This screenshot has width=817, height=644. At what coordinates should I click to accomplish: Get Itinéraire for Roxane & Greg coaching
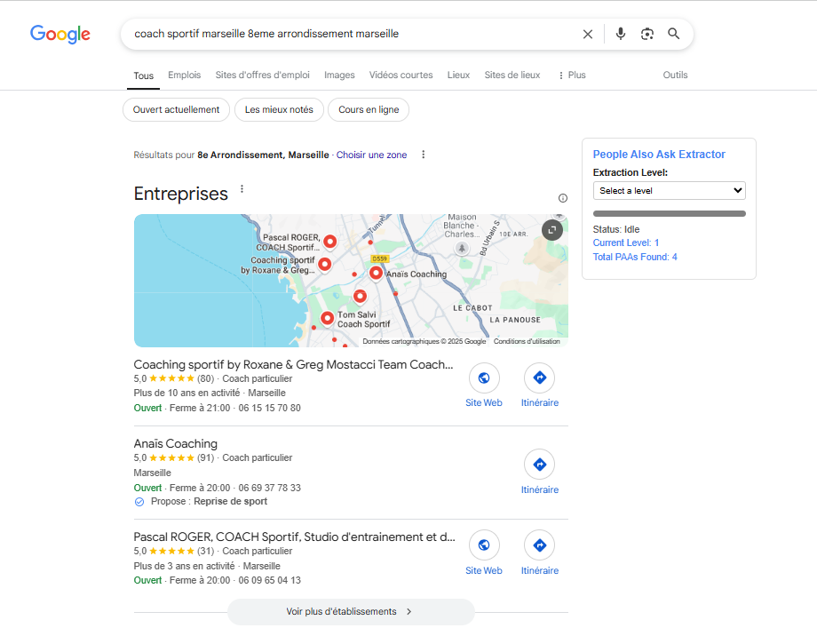pos(540,378)
